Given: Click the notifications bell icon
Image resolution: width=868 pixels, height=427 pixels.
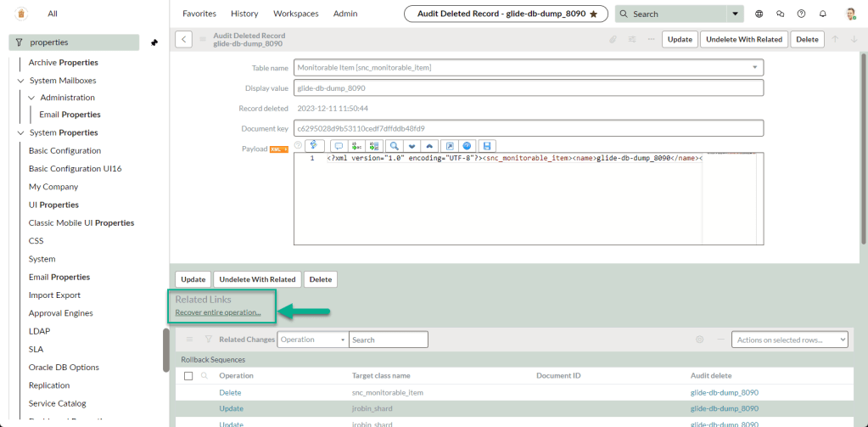Looking at the screenshot, I should (822, 14).
